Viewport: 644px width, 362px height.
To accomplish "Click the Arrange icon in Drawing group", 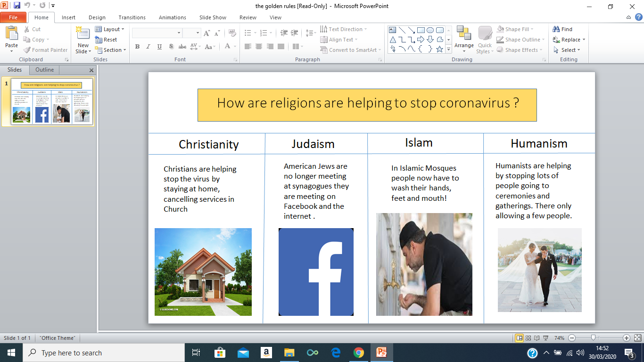I will (464, 33).
